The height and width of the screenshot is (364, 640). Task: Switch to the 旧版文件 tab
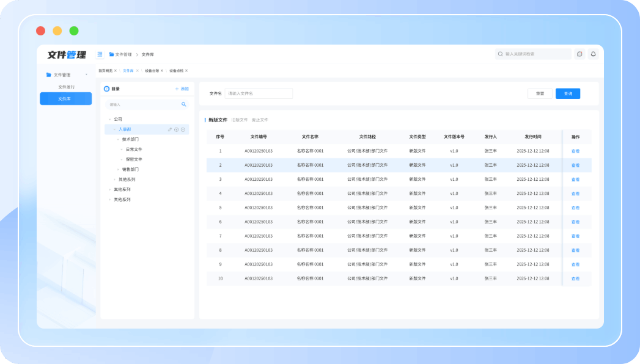(x=240, y=120)
